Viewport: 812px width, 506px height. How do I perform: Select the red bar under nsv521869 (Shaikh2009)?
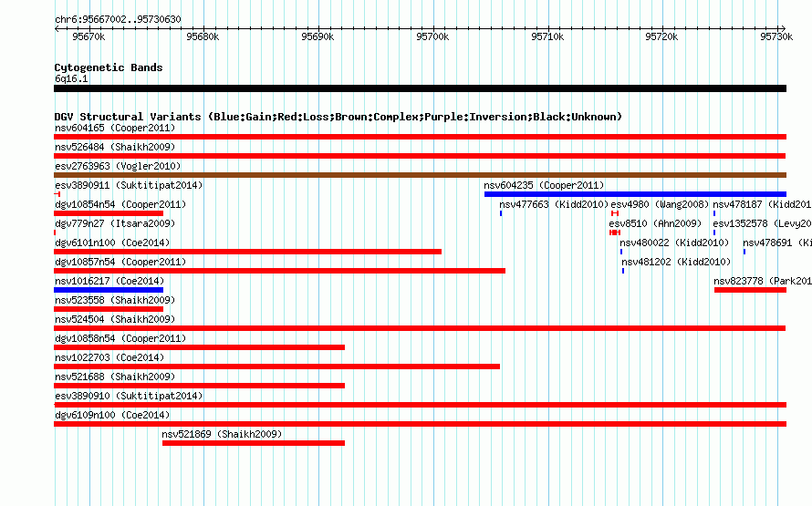tap(254, 443)
